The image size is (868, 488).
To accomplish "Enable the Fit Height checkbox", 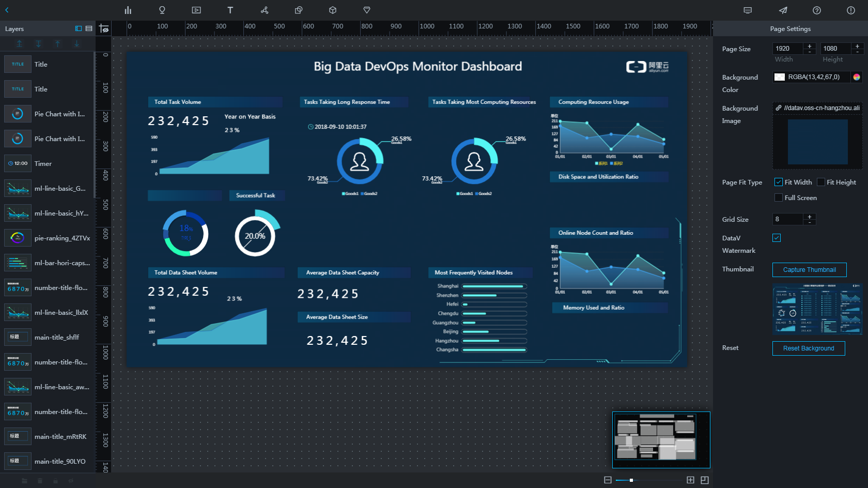I will (x=820, y=182).
